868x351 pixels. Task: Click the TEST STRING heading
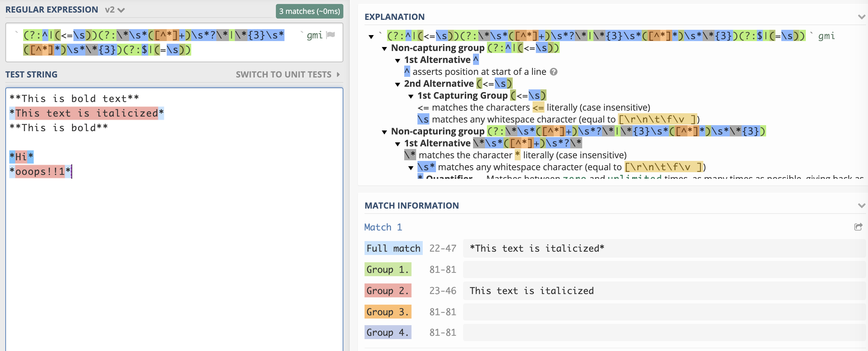click(x=31, y=75)
